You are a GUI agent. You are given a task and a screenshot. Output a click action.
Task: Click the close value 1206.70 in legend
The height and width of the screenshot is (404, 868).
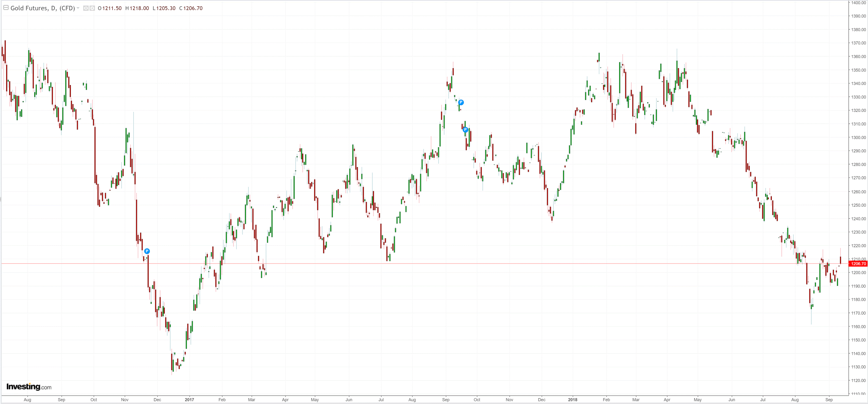[x=193, y=8]
